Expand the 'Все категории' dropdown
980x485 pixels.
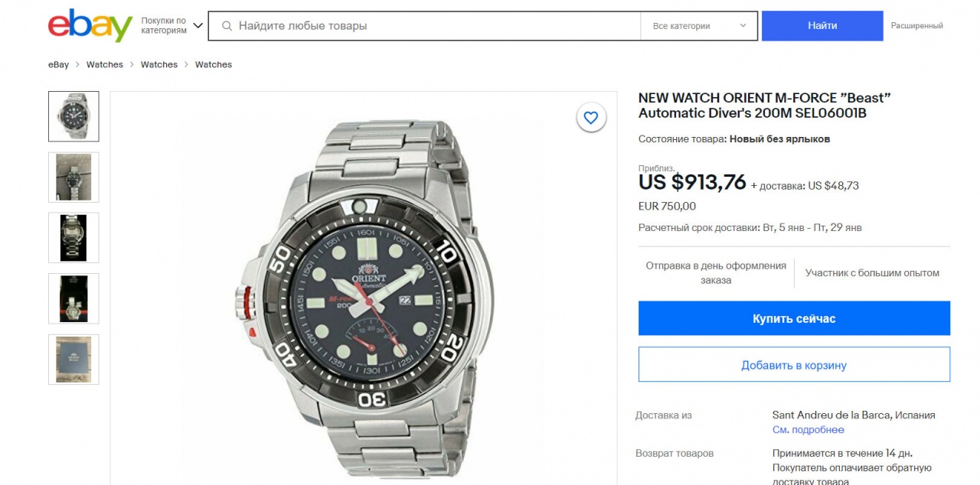(699, 26)
